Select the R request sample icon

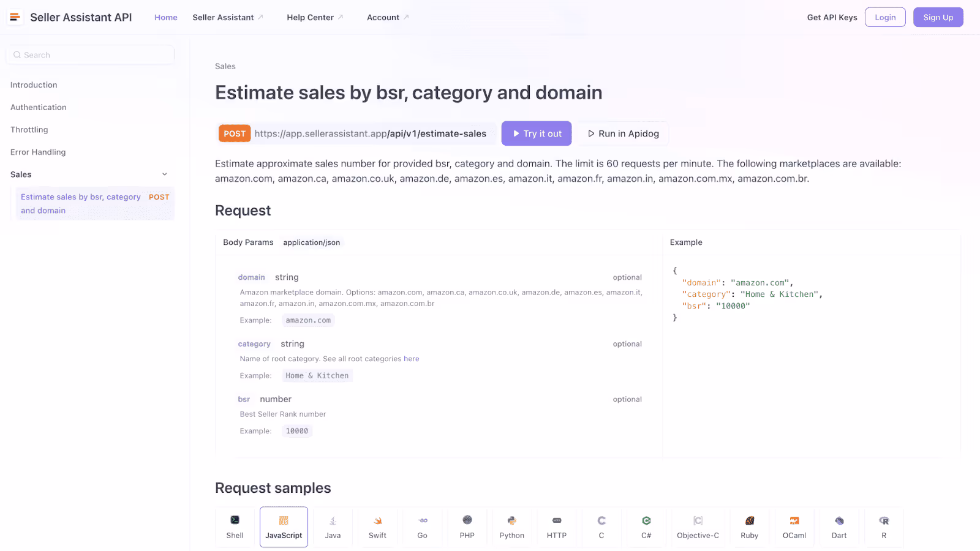884,520
